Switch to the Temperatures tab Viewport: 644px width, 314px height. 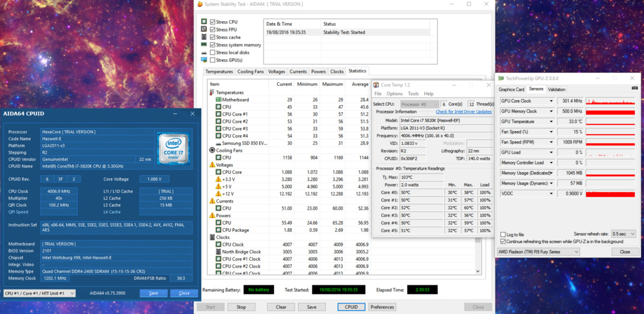(219, 72)
